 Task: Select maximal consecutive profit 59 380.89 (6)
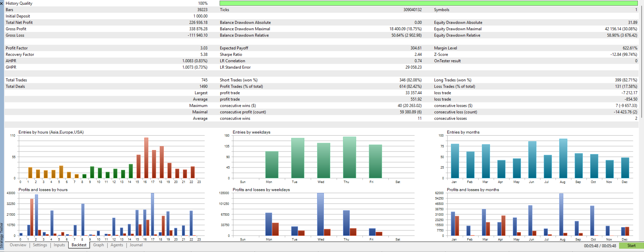coord(411,112)
